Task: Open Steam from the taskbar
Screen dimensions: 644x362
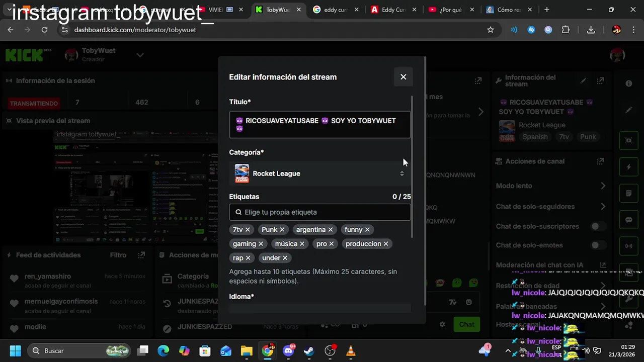Action: point(309,350)
